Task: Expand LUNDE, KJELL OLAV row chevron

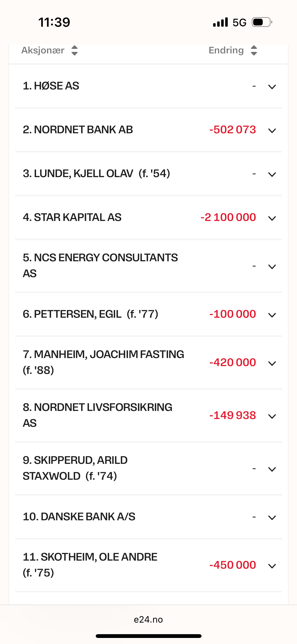Action: pyautogui.click(x=272, y=175)
